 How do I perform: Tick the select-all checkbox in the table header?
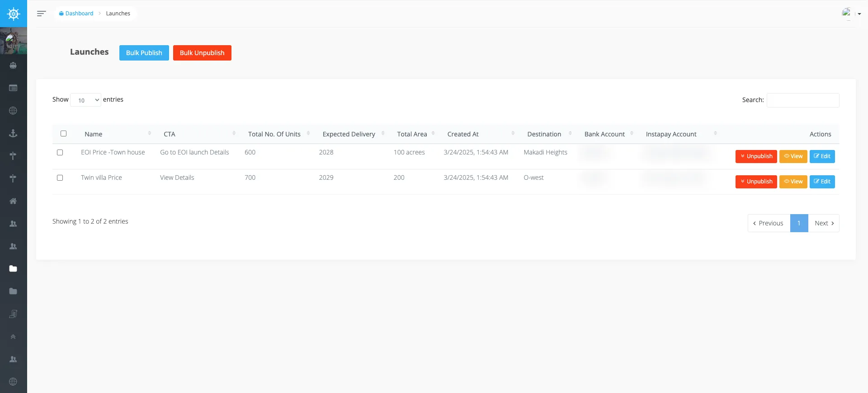(63, 134)
